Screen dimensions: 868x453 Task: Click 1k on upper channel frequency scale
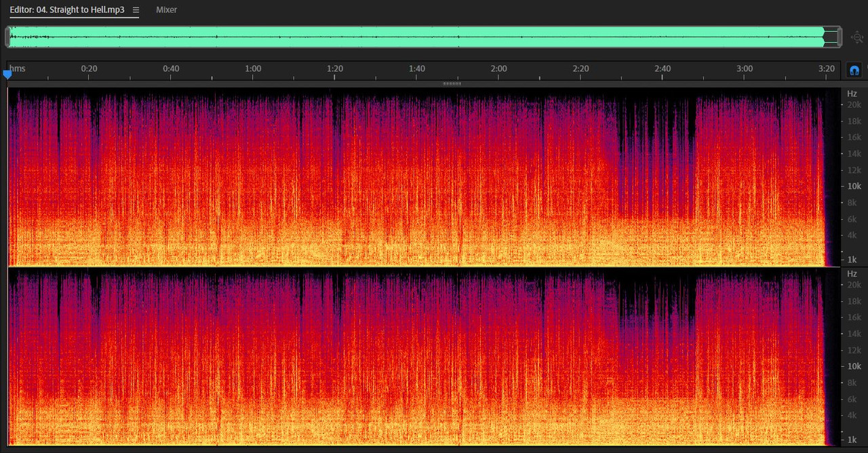[852, 260]
